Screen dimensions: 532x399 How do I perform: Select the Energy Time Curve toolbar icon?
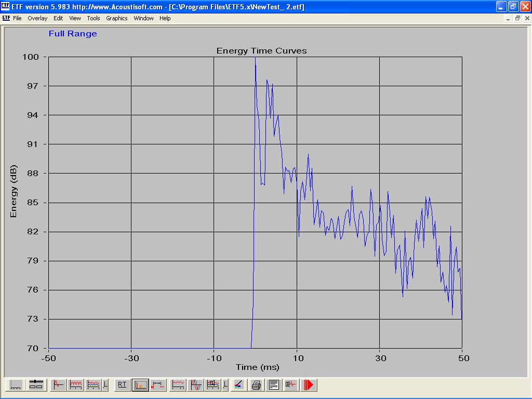pyautogui.click(x=140, y=385)
